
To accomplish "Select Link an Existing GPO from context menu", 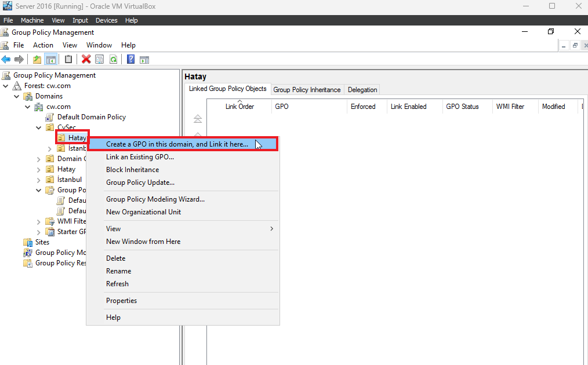I will (183, 157).
